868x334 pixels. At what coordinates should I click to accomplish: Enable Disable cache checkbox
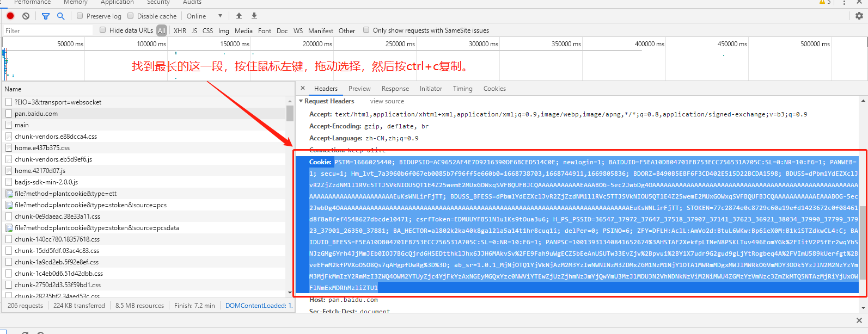131,16
